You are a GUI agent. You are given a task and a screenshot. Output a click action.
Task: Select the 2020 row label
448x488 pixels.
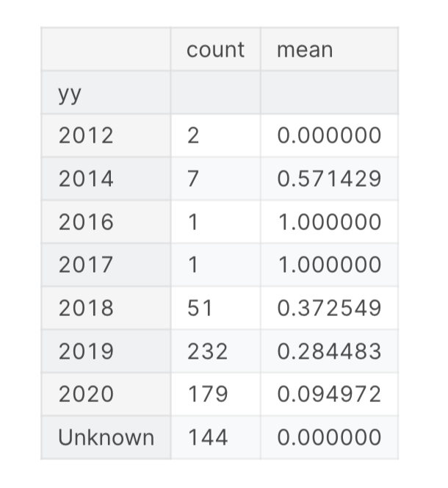86,395
